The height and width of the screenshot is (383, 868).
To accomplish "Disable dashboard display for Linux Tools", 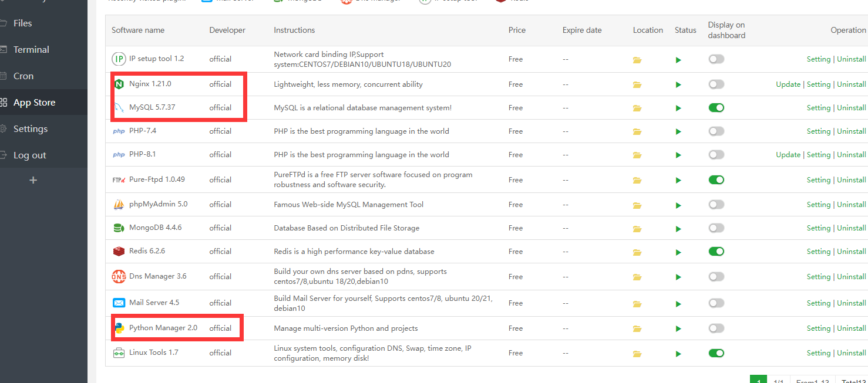I will [x=716, y=353].
